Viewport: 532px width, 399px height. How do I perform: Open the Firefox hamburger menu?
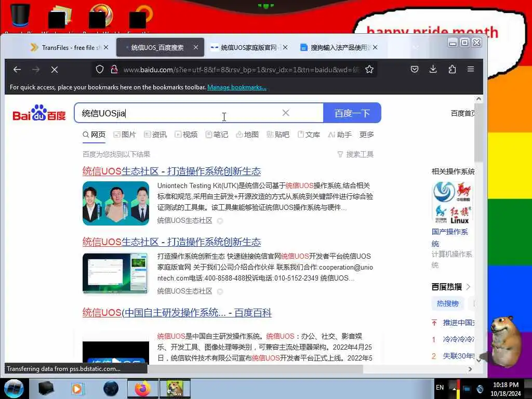pyautogui.click(x=471, y=69)
